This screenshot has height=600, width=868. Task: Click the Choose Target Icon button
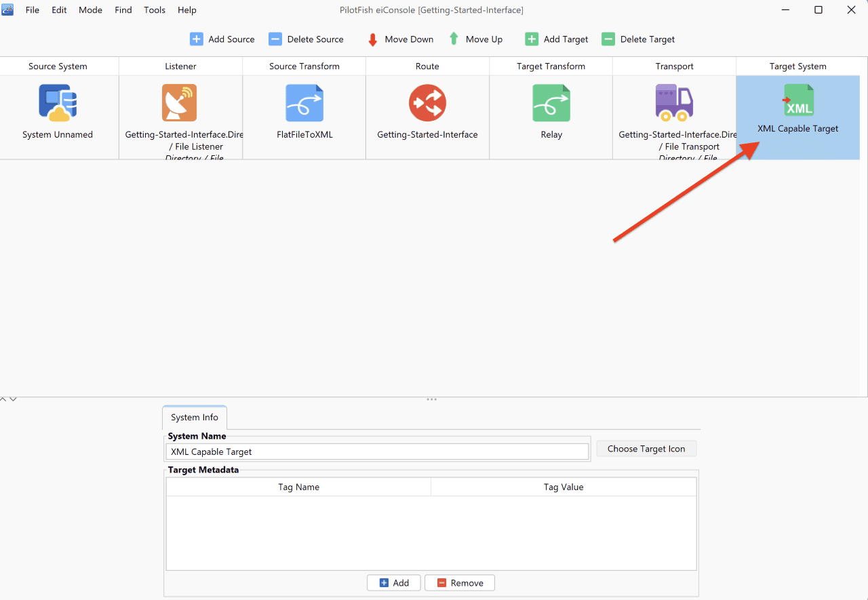[646, 449]
